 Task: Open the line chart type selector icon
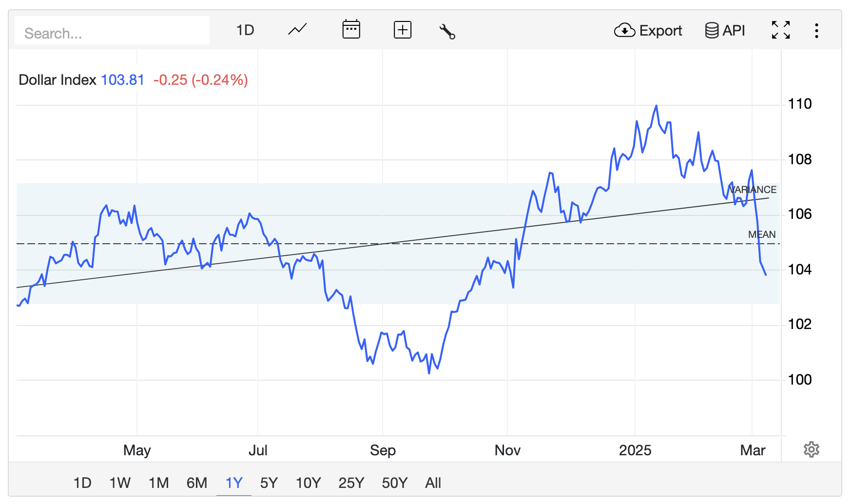click(x=297, y=30)
